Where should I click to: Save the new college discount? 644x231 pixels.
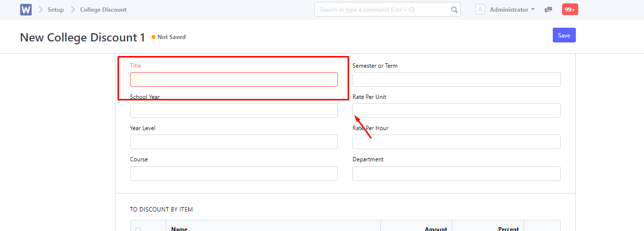pyautogui.click(x=564, y=35)
